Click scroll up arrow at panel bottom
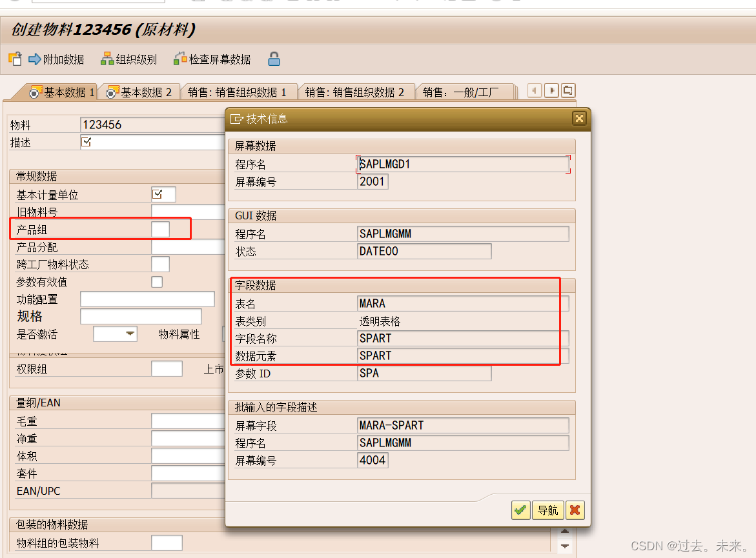 point(565,532)
